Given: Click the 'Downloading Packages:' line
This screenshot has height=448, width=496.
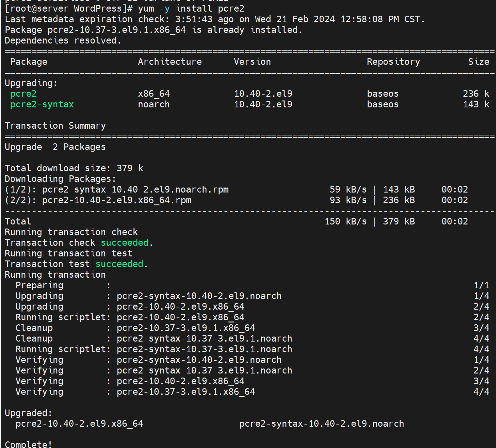Looking at the screenshot, I should click(60, 179).
